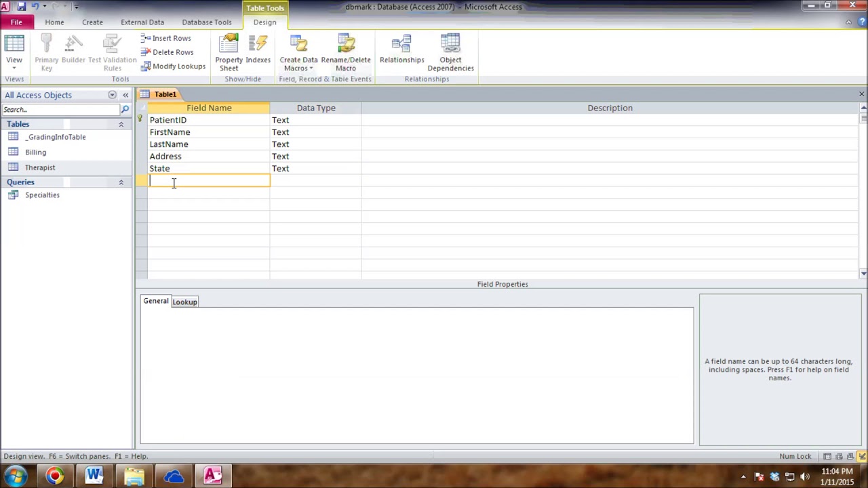
Task: Click Modify Lookups in Tools group
Action: point(173,66)
